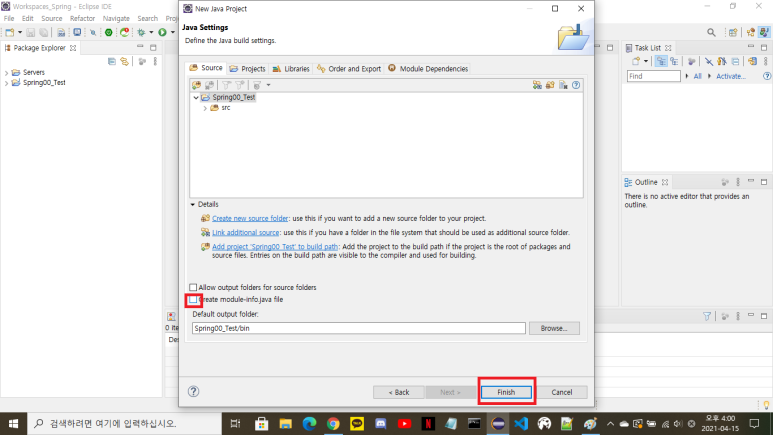Open Visual Studio Code from the taskbar

[521, 424]
